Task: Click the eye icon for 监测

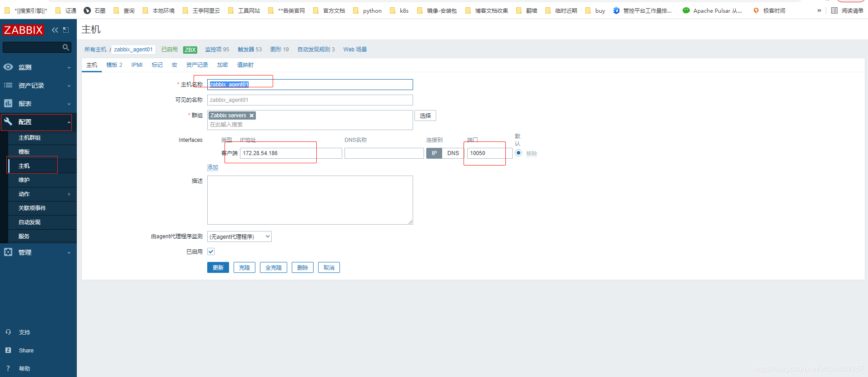Action: [x=8, y=67]
